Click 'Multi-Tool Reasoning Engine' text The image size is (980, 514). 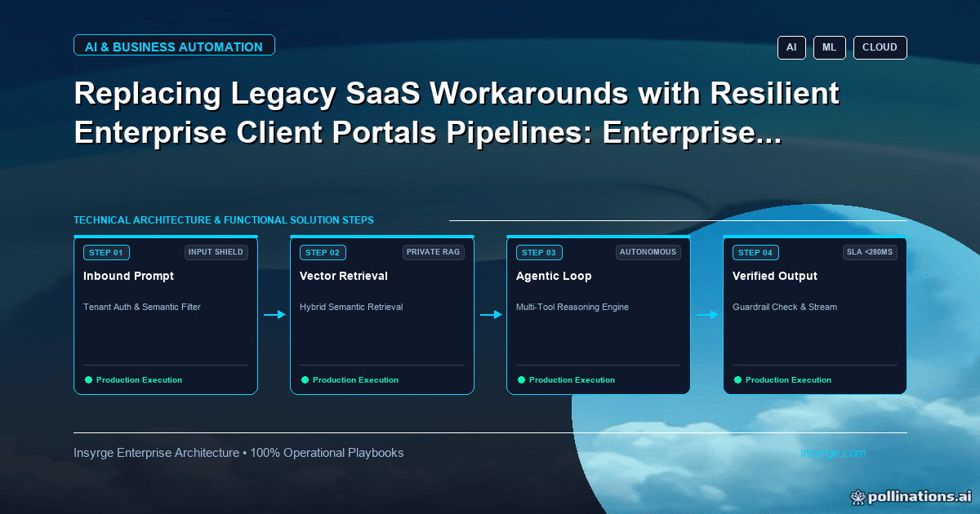click(572, 307)
